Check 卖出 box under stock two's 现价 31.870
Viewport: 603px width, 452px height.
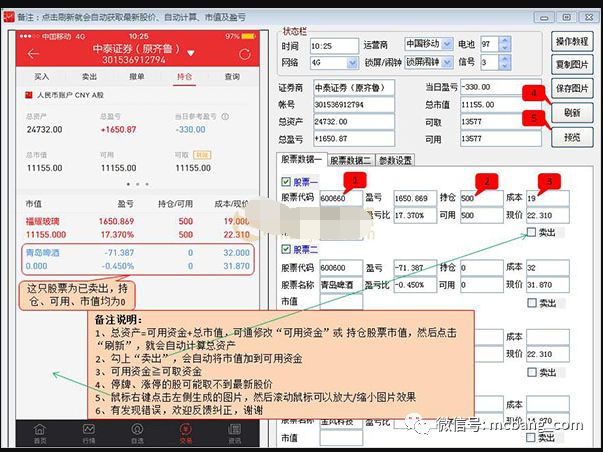click(x=531, y=303)
